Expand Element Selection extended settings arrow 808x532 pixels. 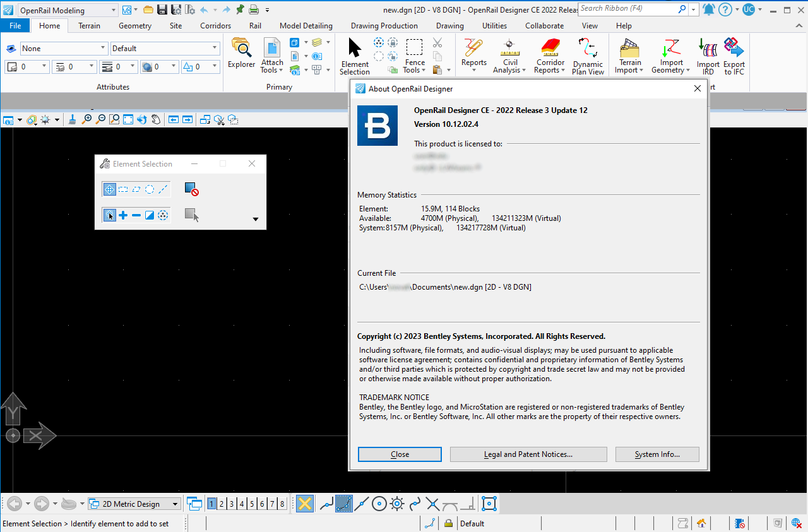pos(256,219)
